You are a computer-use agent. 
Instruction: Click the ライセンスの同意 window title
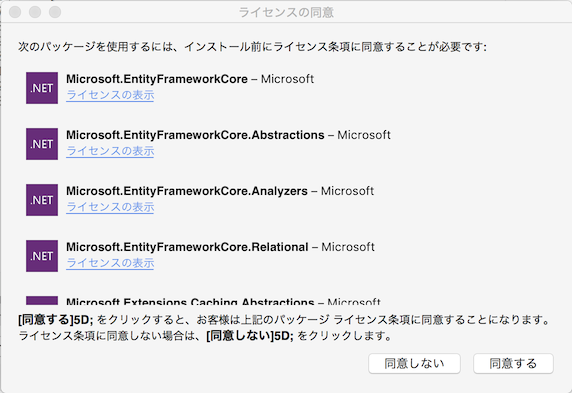coord(286,12)
